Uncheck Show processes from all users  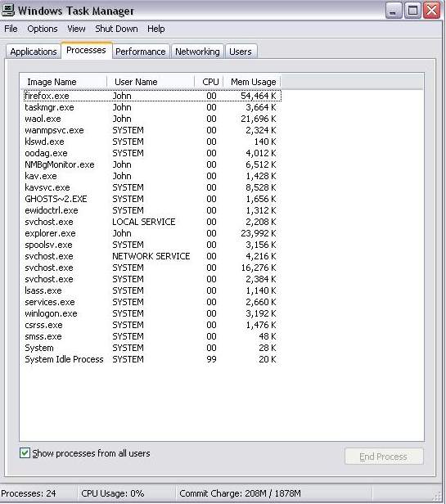point(25,453)
